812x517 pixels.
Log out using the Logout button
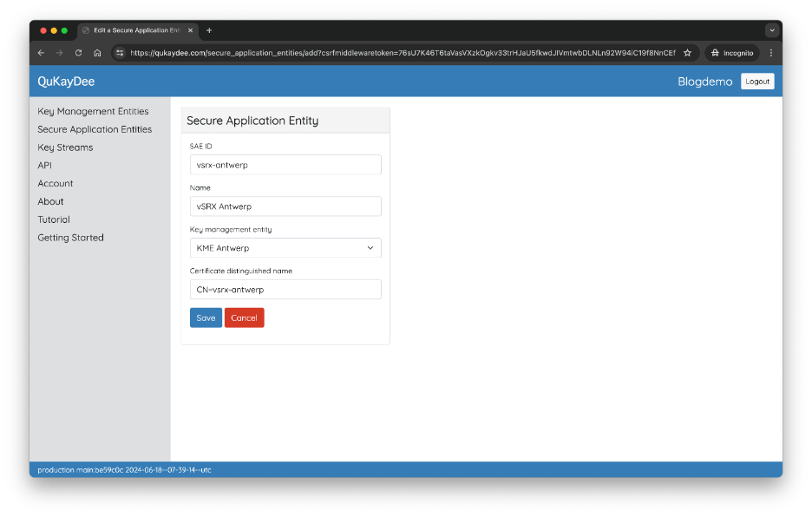tap(756, 82)
